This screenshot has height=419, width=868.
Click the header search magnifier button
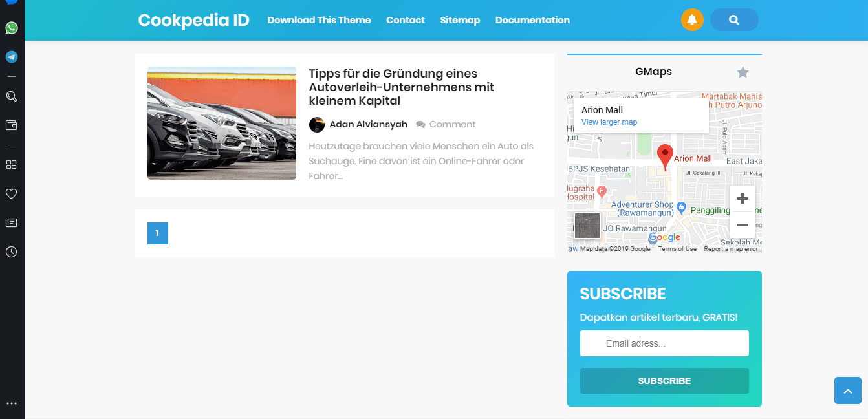(734, 19)
